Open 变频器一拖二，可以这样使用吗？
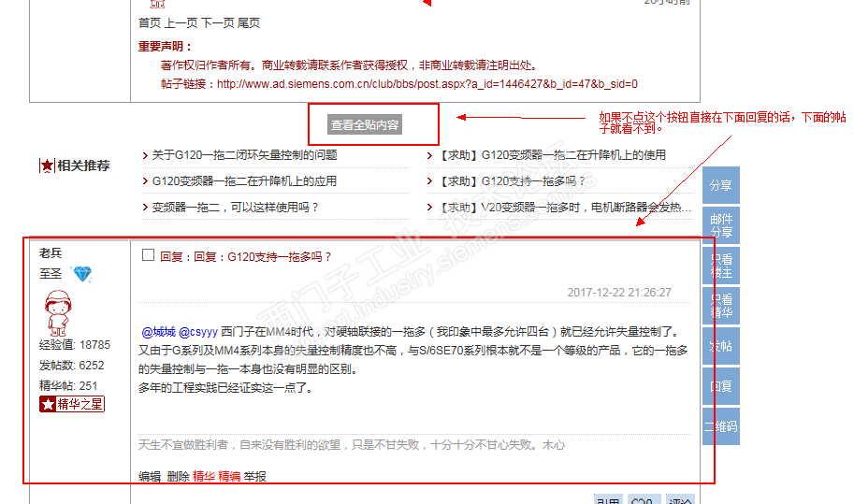This screenshot has height=504, width=854. [x=236, y=208]
